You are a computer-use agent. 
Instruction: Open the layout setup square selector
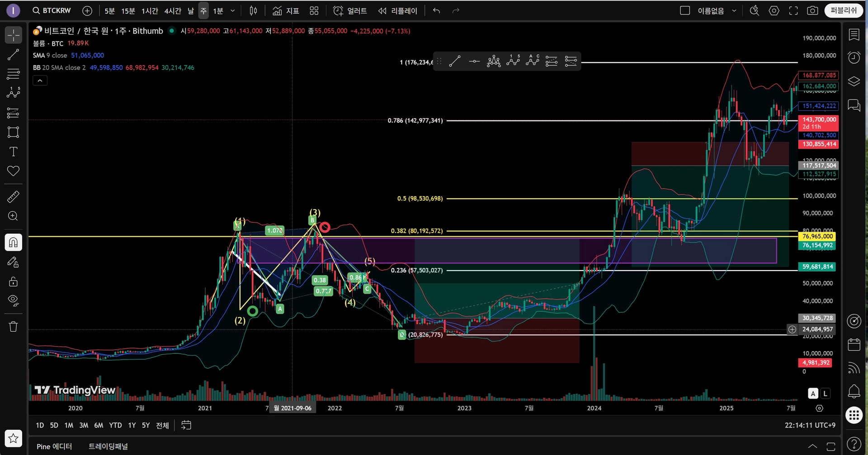[x=685, y=11]
